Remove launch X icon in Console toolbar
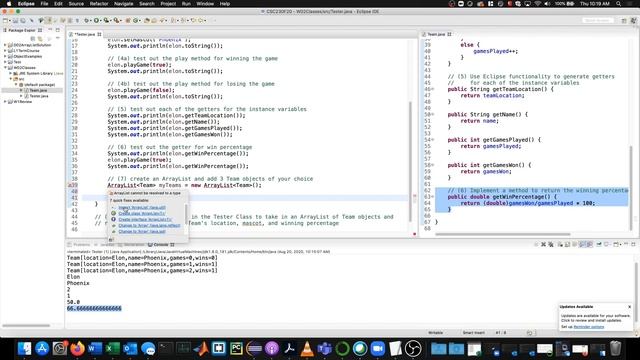This screenshot has height=360, width=640. [543, 244]
